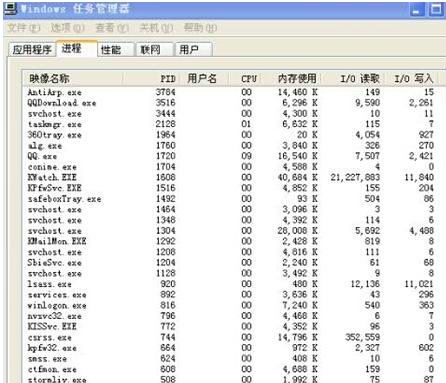Click PID 3444 of svchost.exe

click(x=165, y=113)
